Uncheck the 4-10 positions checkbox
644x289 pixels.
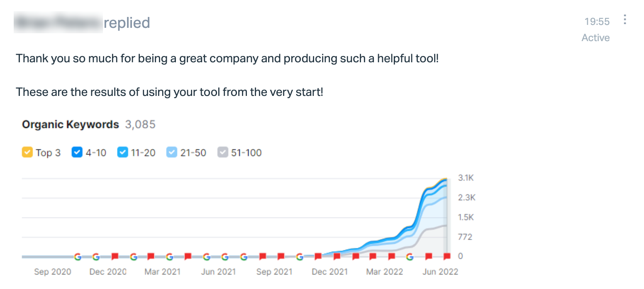77,152
